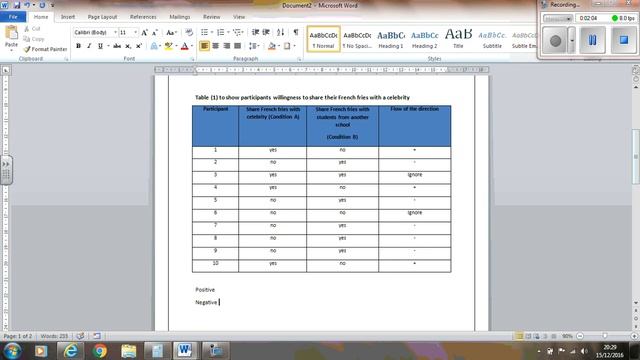The image size is (640, 360).
Task: Open Internet Explorer from the taskbar
Action: click(x=71, y=351)
